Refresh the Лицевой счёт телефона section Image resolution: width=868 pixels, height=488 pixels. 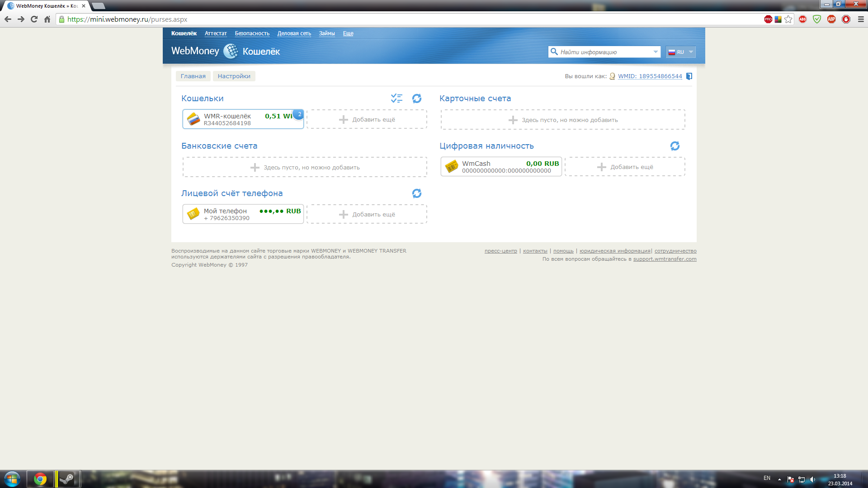click(417, 193)
